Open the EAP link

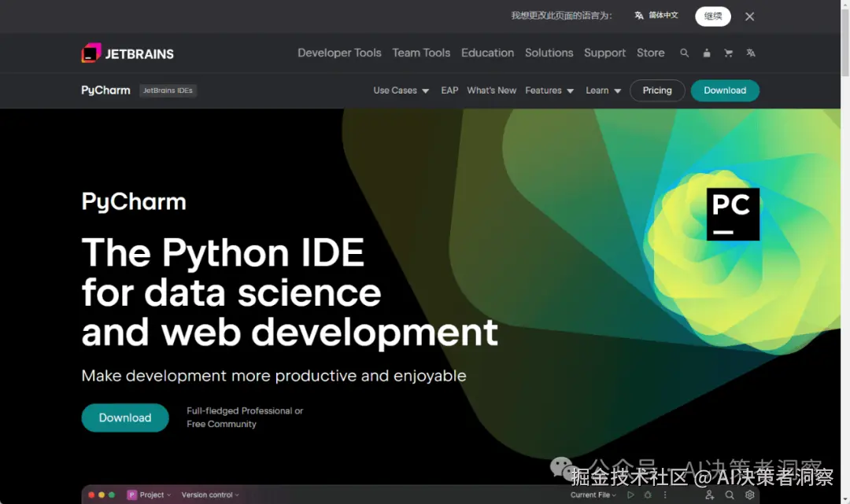pos(449,90)
